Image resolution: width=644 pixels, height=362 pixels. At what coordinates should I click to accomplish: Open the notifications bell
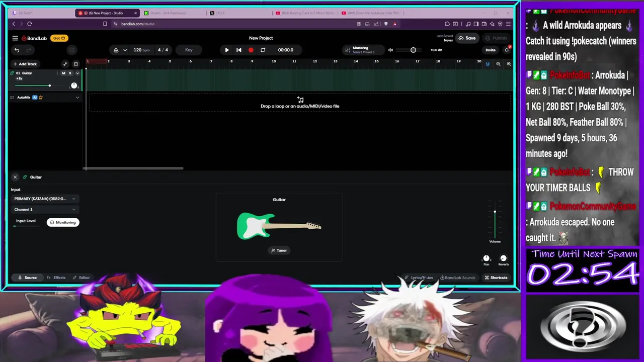tap(507, 50)
